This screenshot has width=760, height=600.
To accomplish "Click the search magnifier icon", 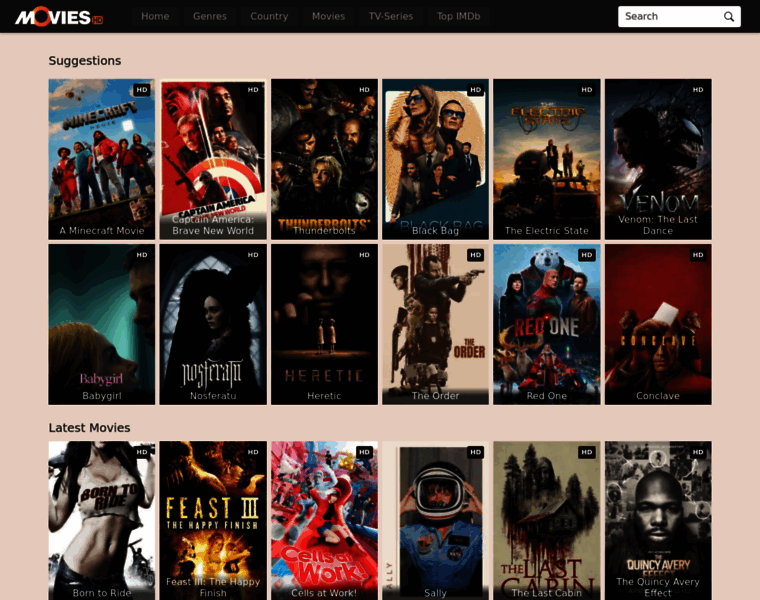I will (728, 16).
